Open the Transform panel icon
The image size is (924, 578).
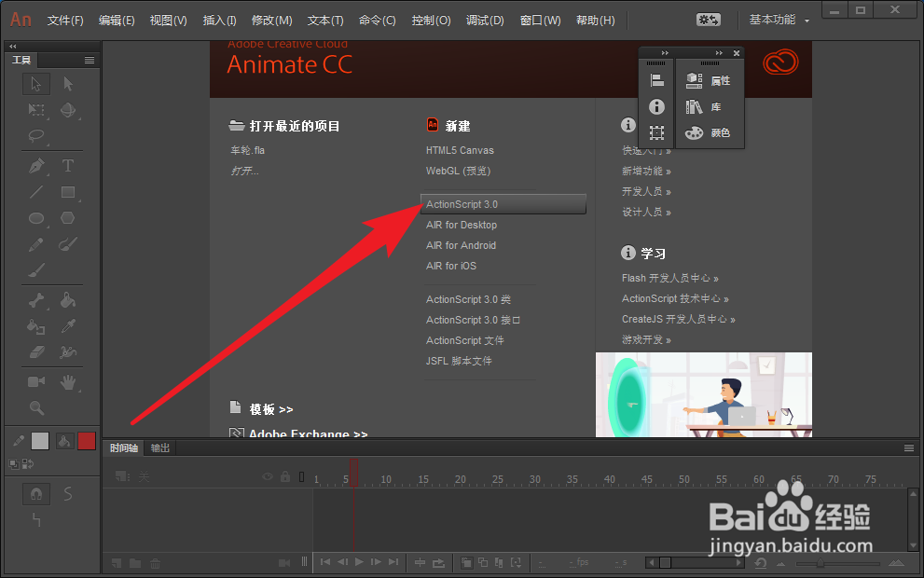(x=656, y=132)
